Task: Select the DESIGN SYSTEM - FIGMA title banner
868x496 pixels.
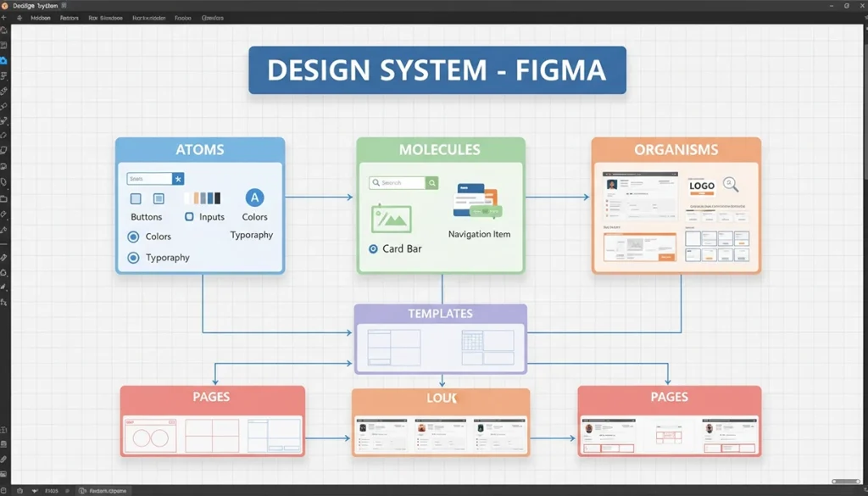Action: click(437, 70)
